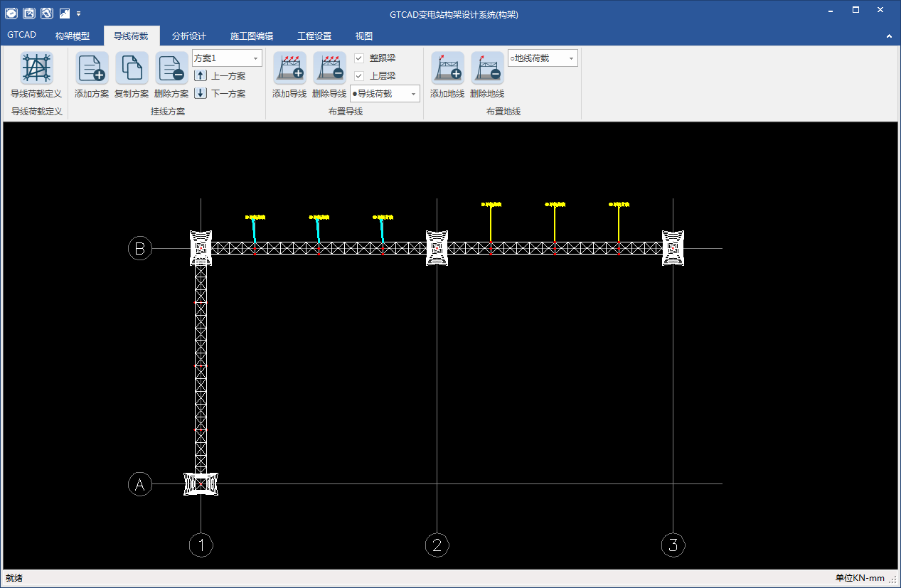Viewport: 901px width, 588px height.
Task: Open the 导线荷载定义 tool
Action: 36,69
